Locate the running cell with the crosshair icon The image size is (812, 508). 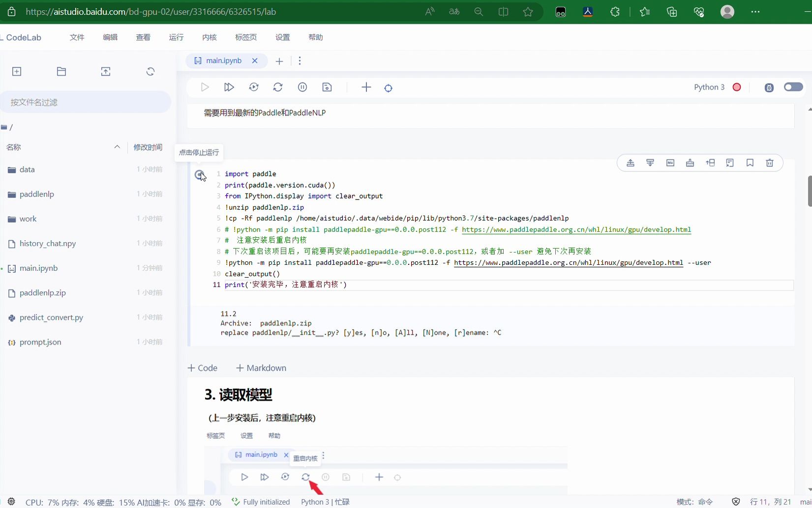[x=389, y=88]
